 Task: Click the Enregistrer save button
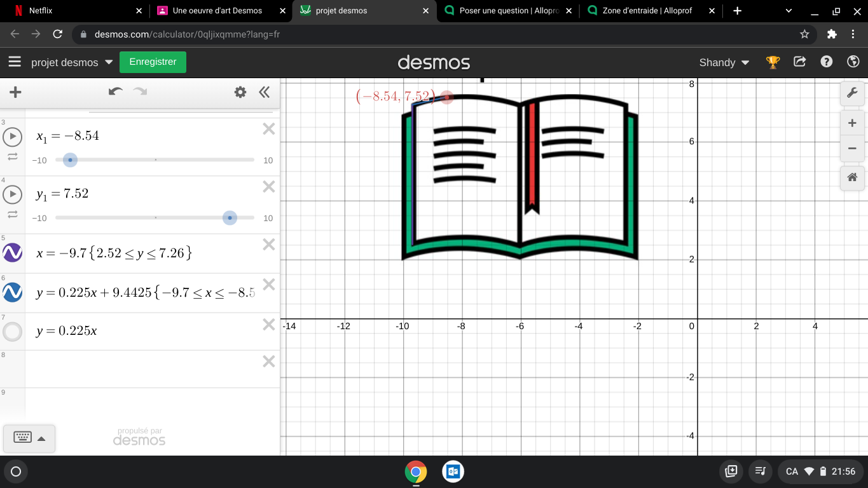click(x=153, y=62)
